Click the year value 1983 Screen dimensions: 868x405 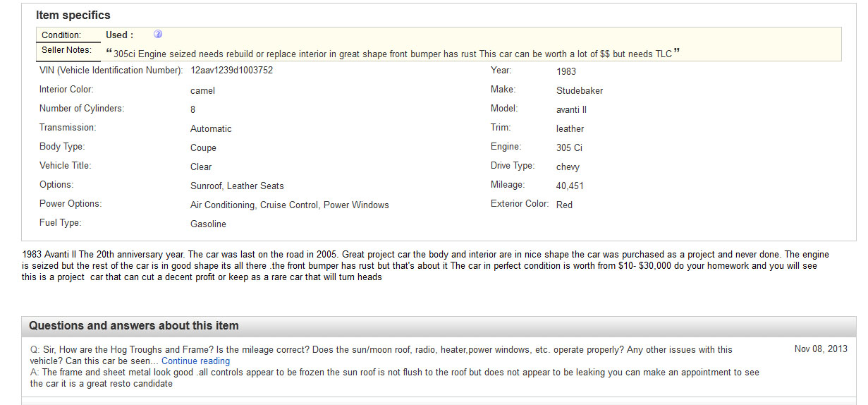566,71
